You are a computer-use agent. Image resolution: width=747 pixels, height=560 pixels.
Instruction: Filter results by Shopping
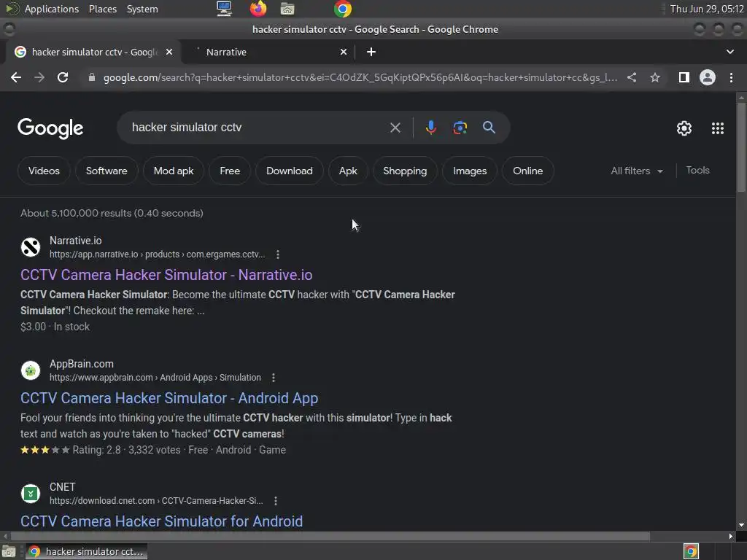(x=405, y=171)
